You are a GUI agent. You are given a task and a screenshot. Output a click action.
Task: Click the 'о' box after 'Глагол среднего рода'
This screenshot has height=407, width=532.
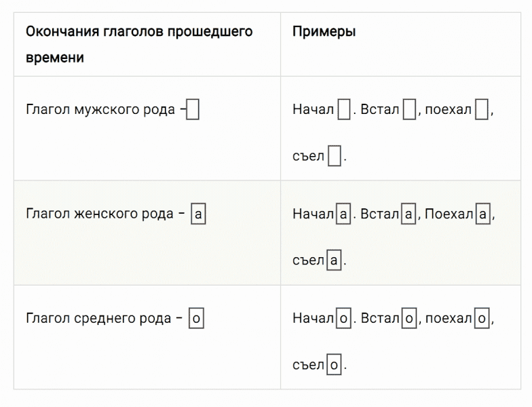[197, 318]
